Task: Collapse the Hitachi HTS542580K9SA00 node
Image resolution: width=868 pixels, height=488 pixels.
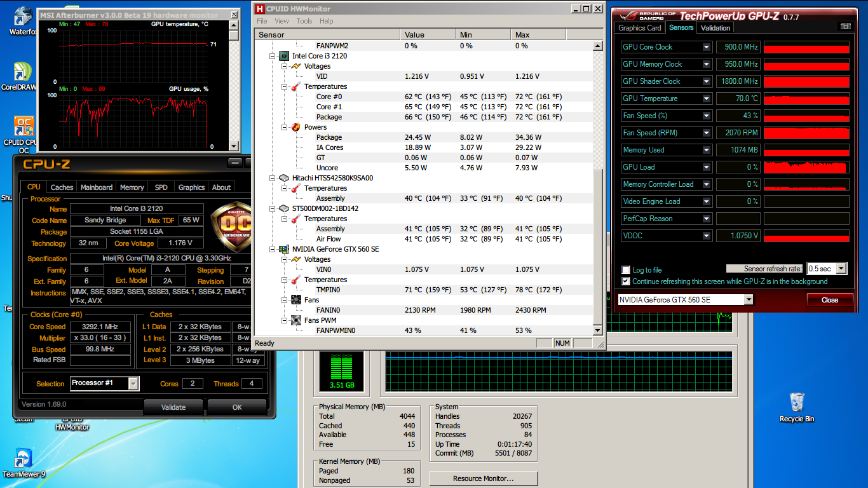Action: point(273,178)
